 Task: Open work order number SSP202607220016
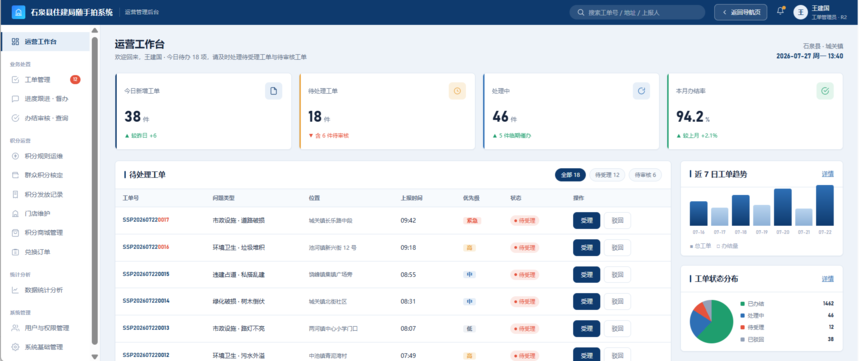[x=146, y=247]
